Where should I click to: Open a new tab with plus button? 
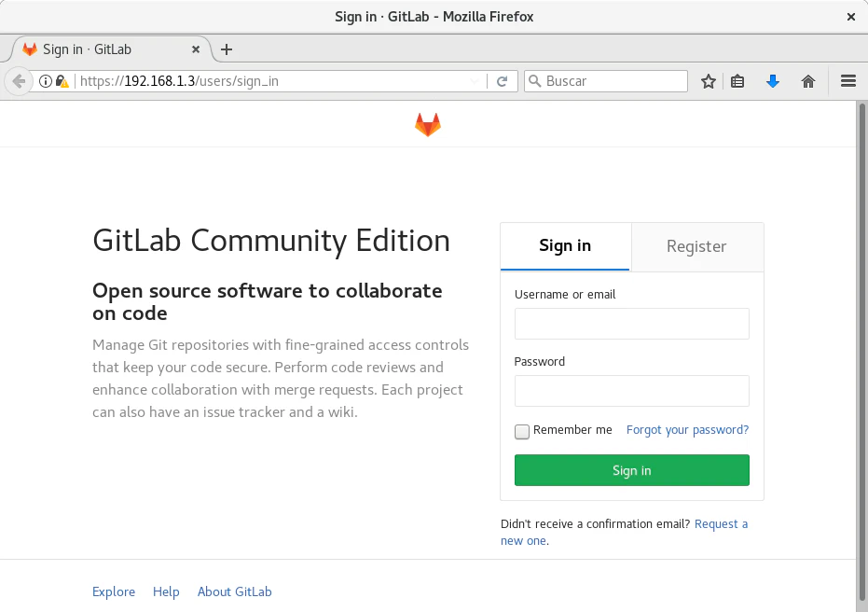click(227, 49)
